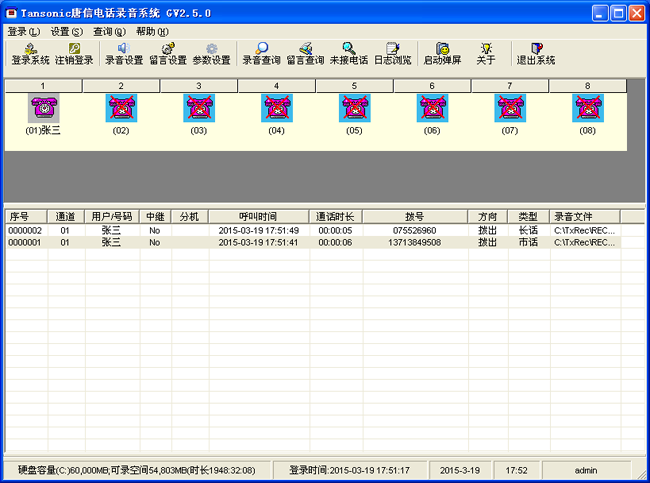Click the 注销登录 toolbar icon
This screenshot has height=483, width=650.
click(74, 53)
